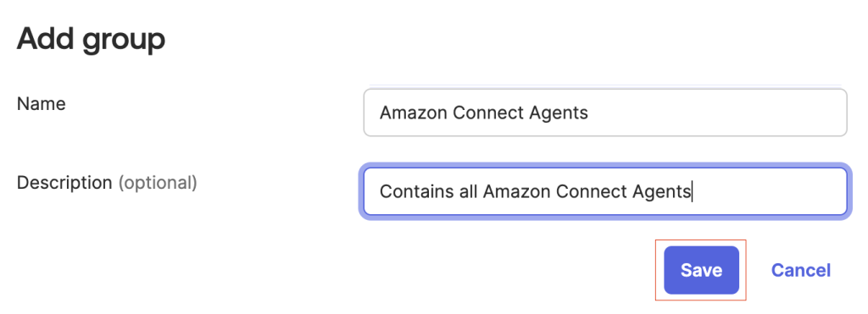
Task: Focus the Description input field
Action: tap(605, 191)
